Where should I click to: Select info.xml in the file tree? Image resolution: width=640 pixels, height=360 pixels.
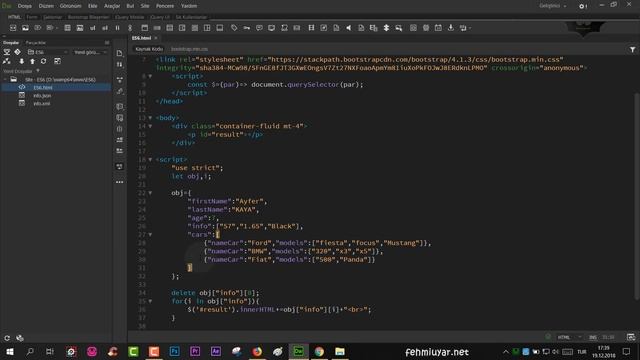42,104
